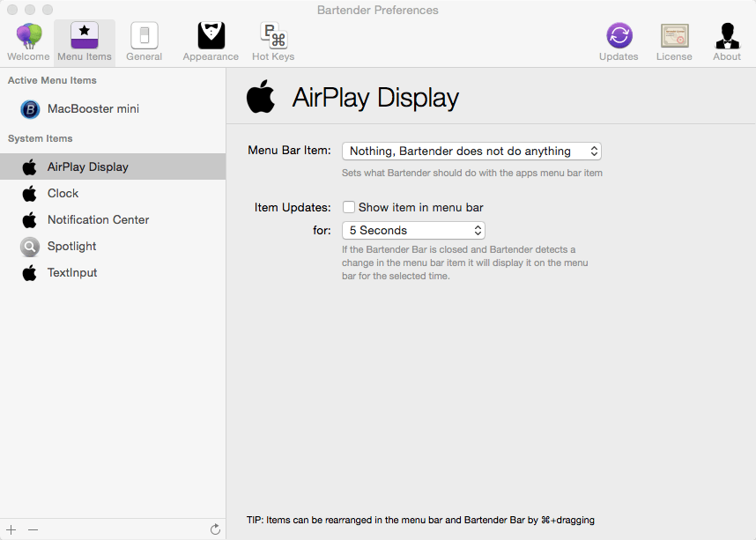Select the Menu Items toolbar icon

tap(85, 36)
